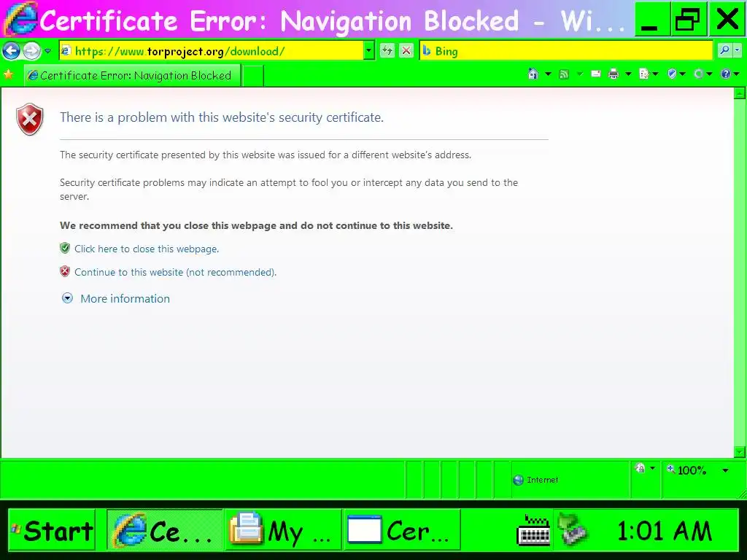The image size is (747, 560).
Task: Switch to the 'Cer...' taskbar window
Action: coord(402,530)
